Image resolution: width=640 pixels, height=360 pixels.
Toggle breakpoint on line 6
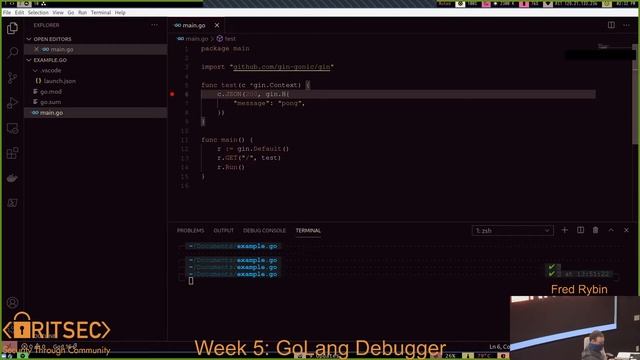pyautogui.click(x=172, y=94)
